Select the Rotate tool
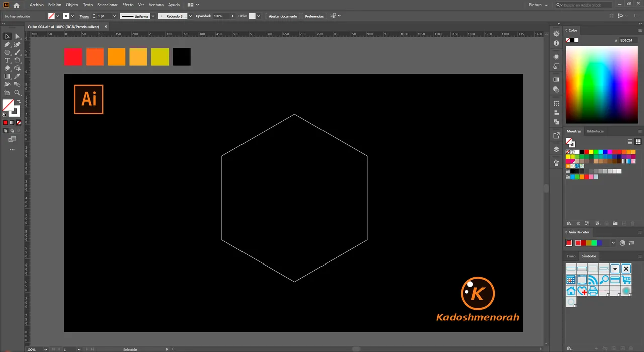 tap(17, 60)
